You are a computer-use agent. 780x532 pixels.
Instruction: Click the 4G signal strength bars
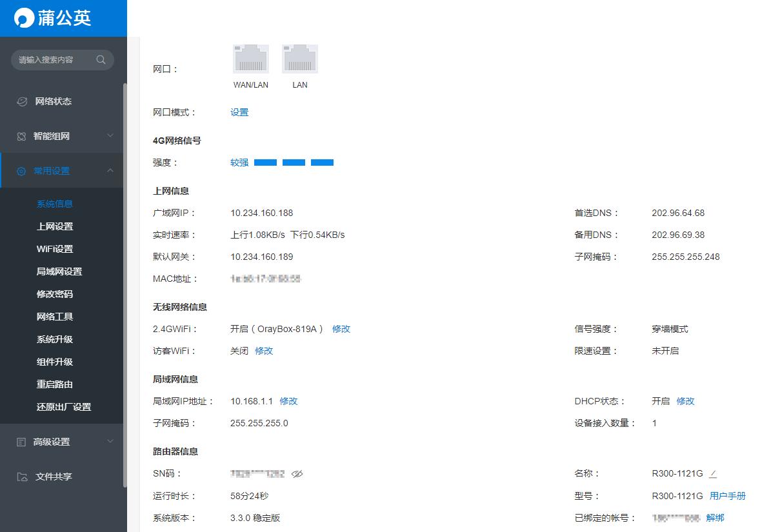pos(294,162)
